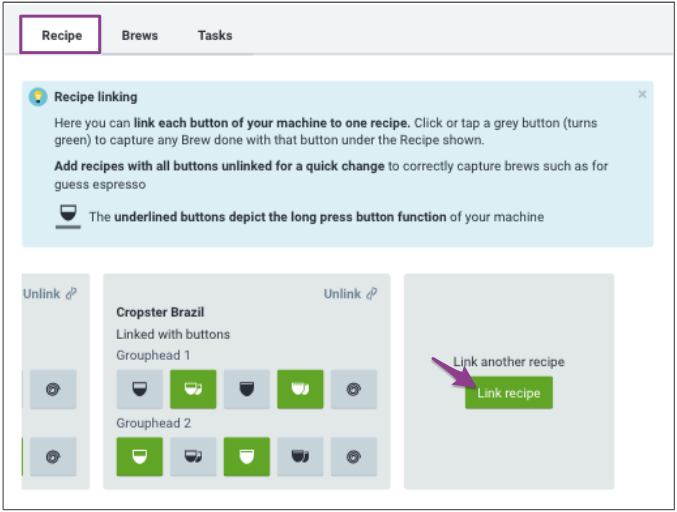Toggle green Grouphead 1 long double cup button

(x=300, y=389)
